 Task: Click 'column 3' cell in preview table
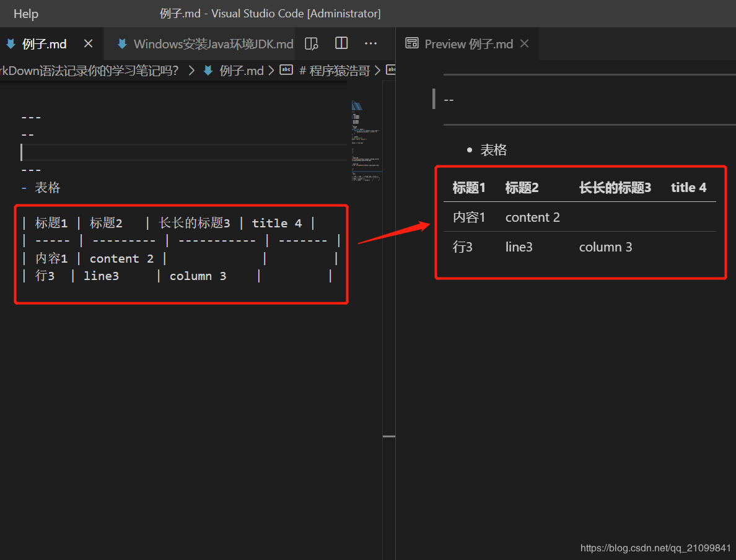coord(605,247)
